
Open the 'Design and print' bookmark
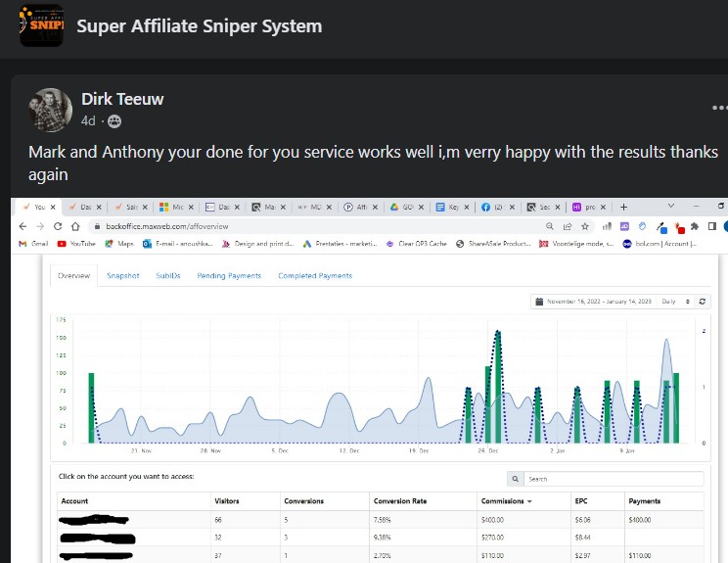point(258,244)
